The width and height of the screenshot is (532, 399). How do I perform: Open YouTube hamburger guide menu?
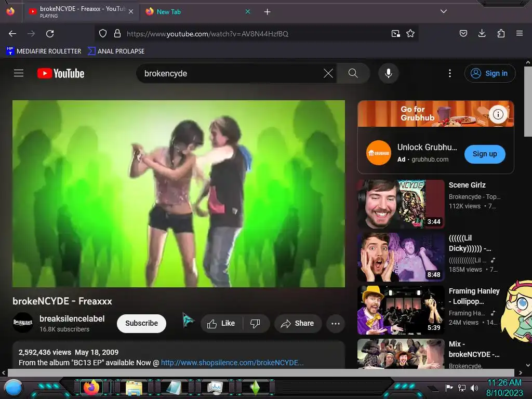(19, 73)
